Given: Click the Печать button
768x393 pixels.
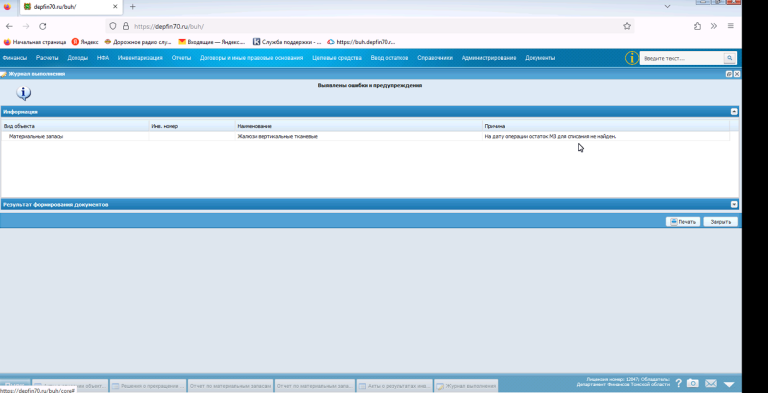Looking at the screenshot, I should click(683, 222).
